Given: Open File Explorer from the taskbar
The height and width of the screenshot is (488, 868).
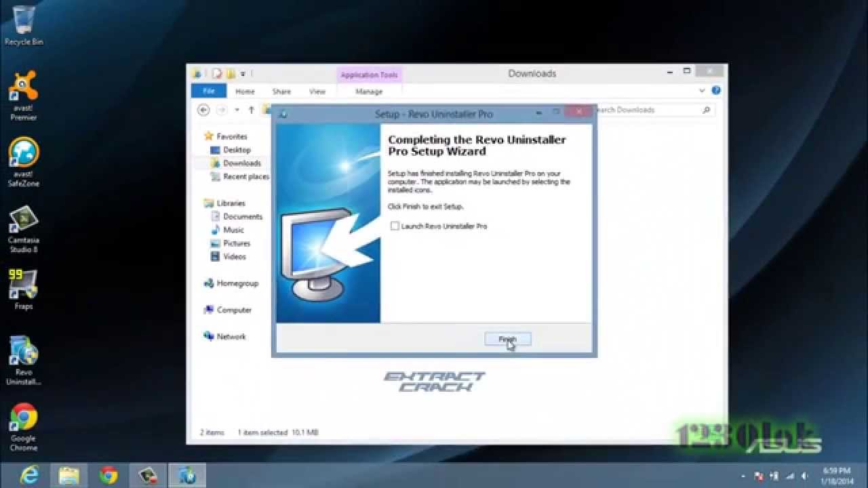Looking at the screenshot, I should (68, 476).
